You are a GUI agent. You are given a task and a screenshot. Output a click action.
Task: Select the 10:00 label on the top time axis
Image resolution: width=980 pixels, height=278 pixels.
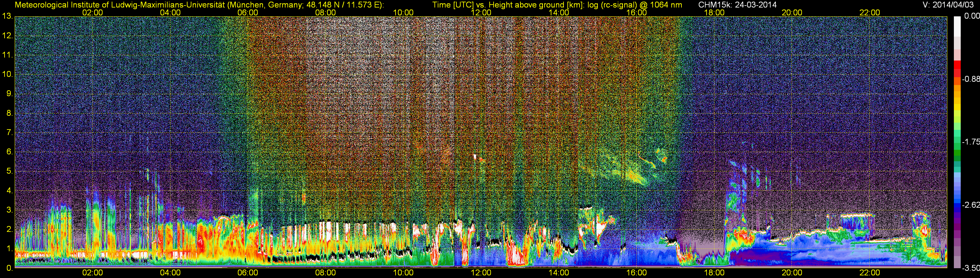coord(403,12)
